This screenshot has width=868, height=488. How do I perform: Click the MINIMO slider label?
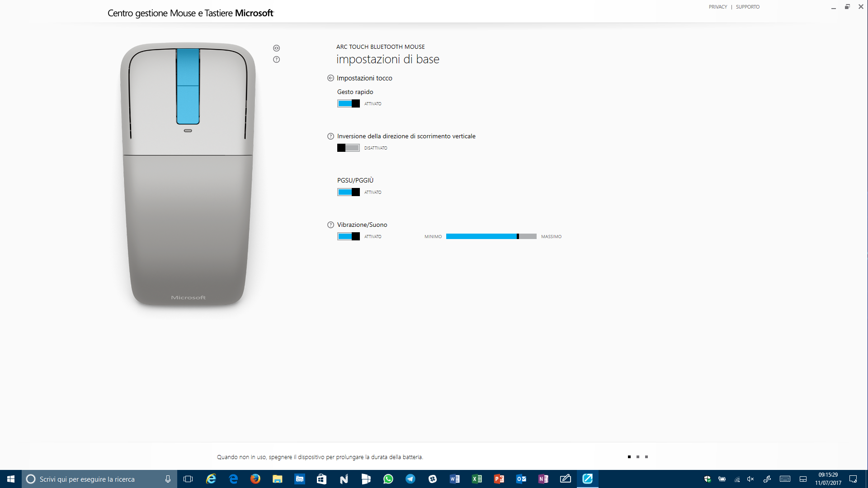[x=433, y=237]
